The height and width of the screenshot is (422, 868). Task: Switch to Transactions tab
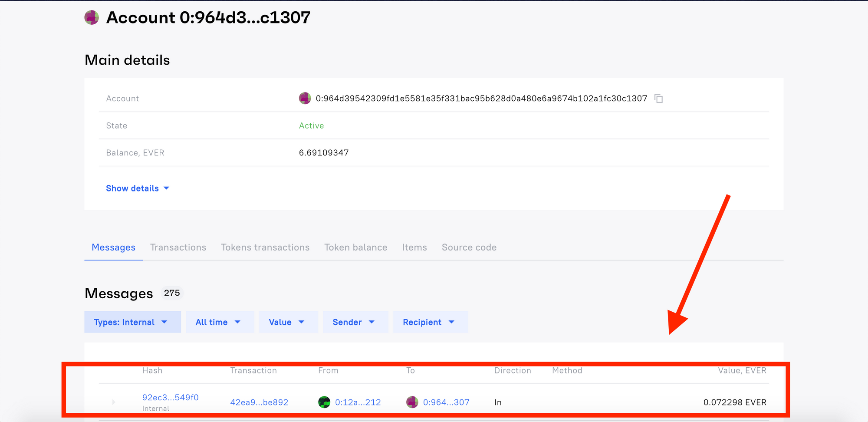pyautogui.click(x=178, y=247)
